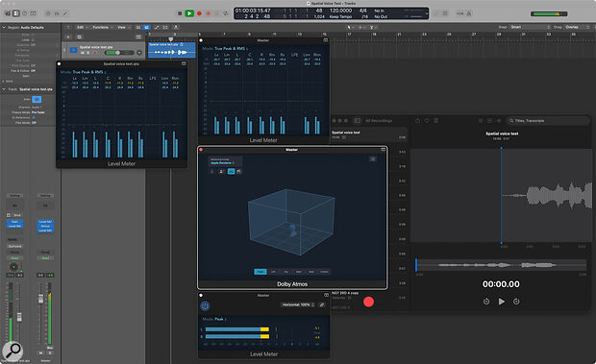Open the Library button in control bar
Viewport: 596px width, 364px height.
click(x=8, y=13)
